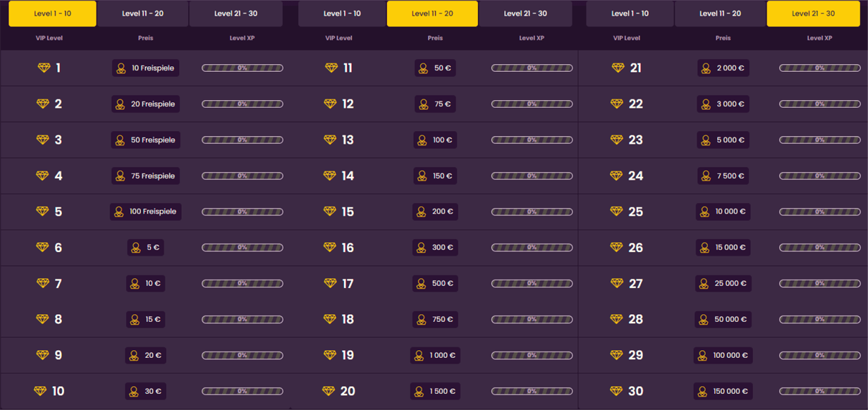Select the highlighted yellow Level 1 - 10 tab
The image size is (868, 410).
pos(52,13)
